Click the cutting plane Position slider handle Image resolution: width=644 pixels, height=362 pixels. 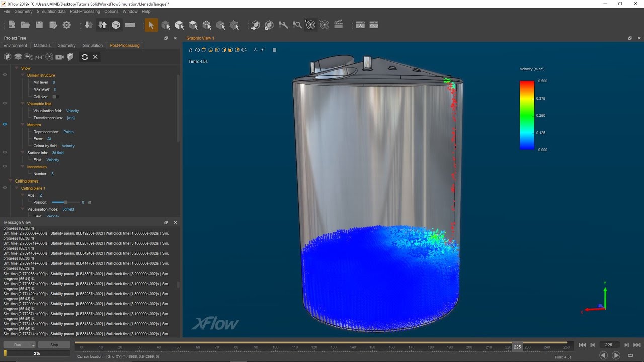[65, 202]
